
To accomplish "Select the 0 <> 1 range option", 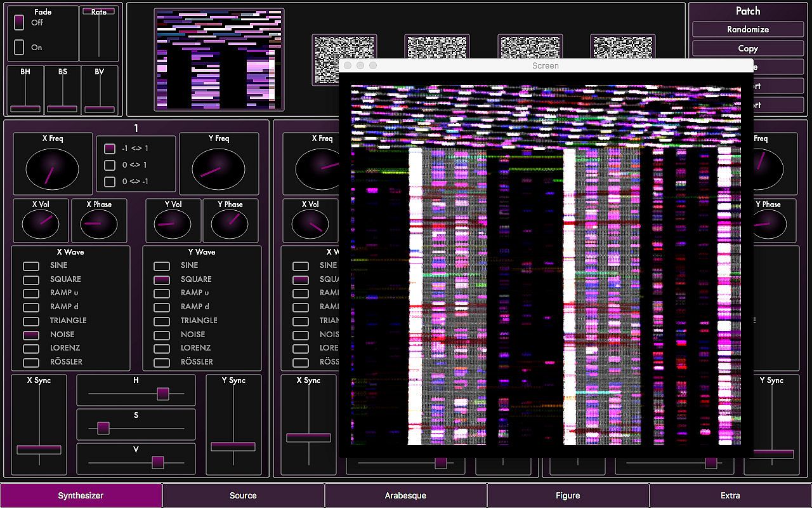I will point(110,165).
